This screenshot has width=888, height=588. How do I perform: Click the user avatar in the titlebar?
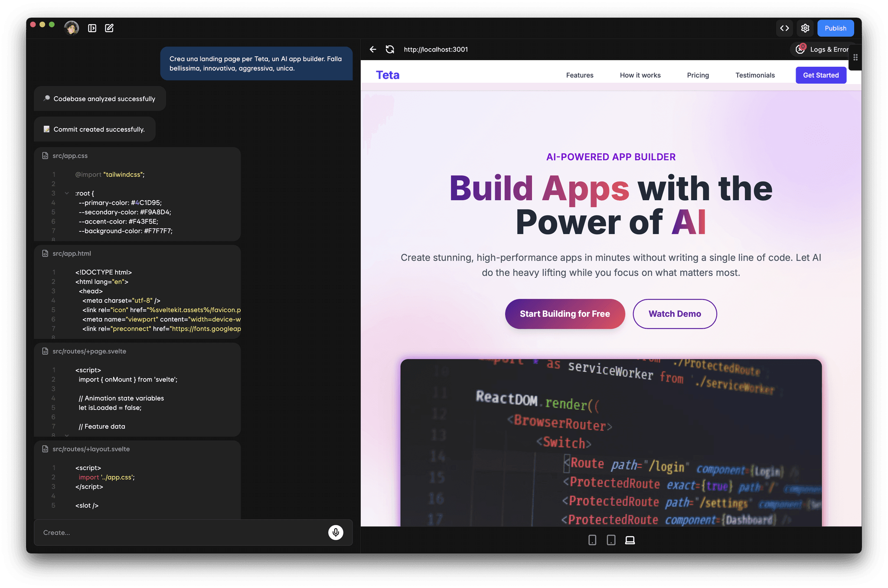[x=71, y=28]
